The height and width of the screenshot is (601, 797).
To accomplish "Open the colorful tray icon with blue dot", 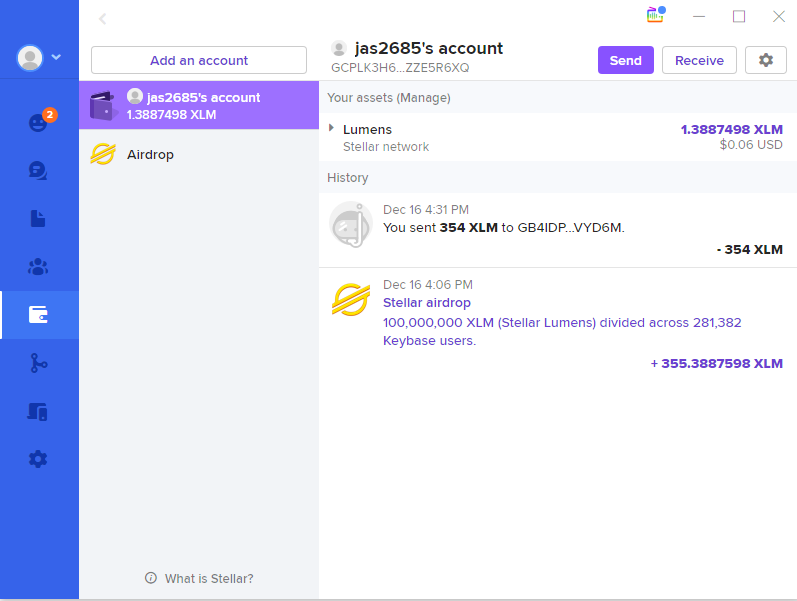I will click(656, 14).
